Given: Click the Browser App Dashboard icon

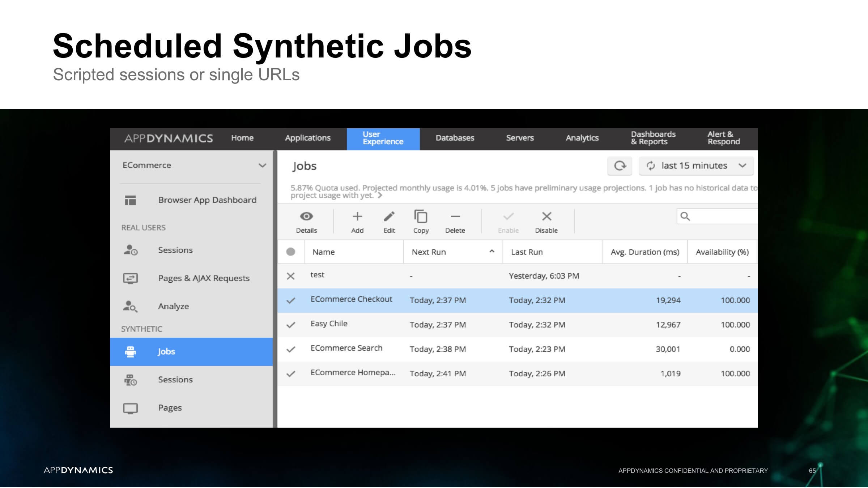Looking at the screenshot, I should coord(130,200).
